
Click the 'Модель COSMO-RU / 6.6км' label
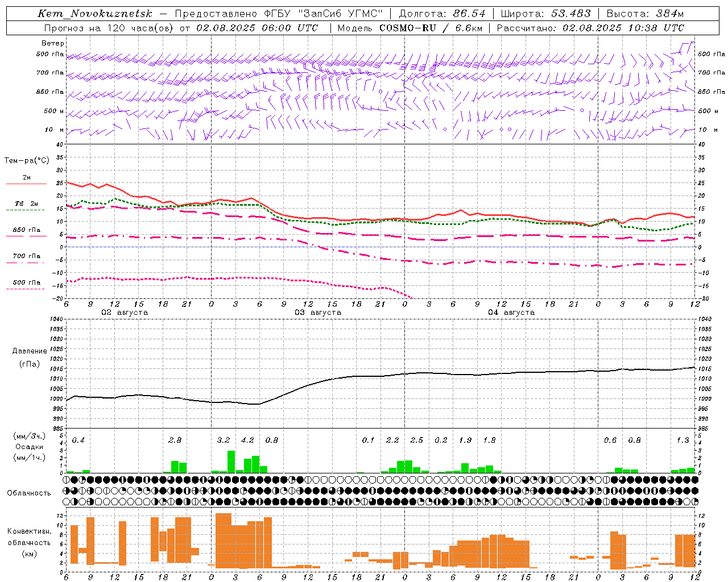[x=409, y=28]
